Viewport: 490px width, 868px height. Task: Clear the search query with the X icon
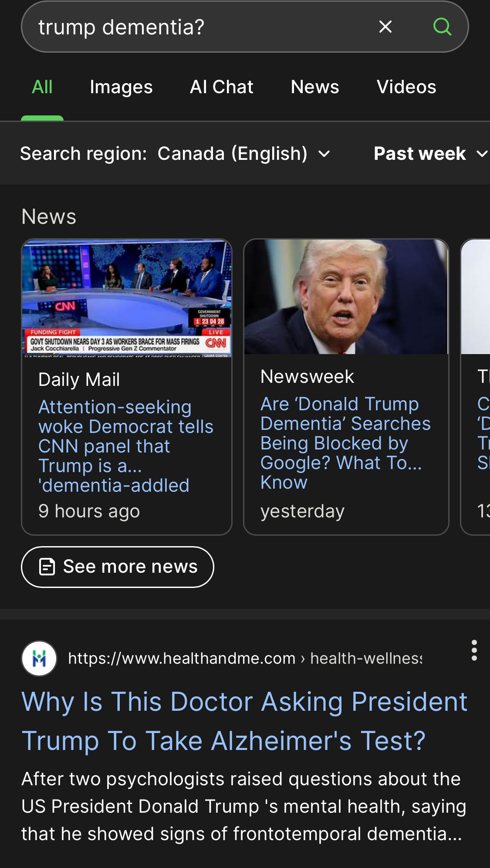(385, 27)
